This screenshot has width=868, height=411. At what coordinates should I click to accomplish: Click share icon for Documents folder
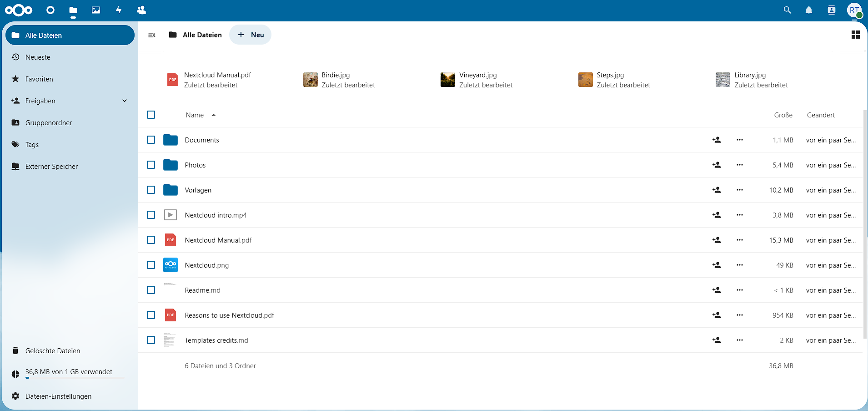(717, 140)
